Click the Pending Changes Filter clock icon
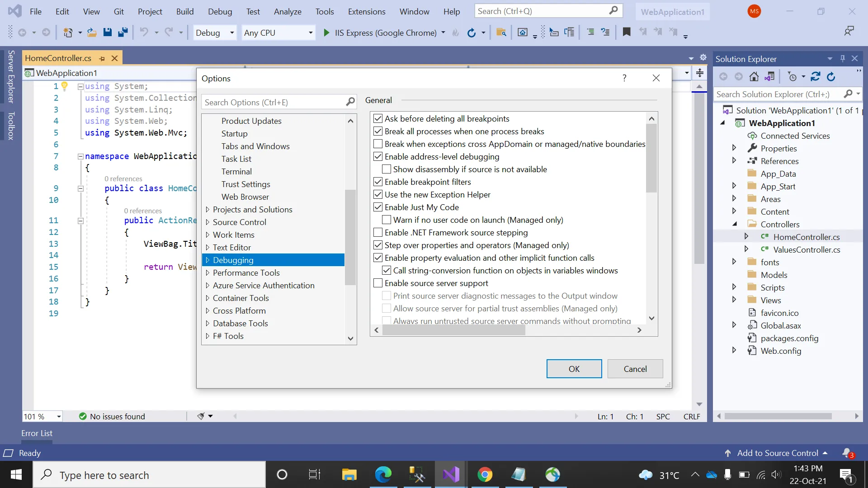868x488 pixels. pyautogui.click(x=793, y=77)
